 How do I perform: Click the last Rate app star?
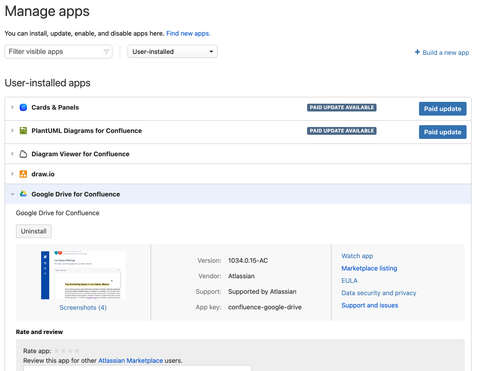coord(77,351)
